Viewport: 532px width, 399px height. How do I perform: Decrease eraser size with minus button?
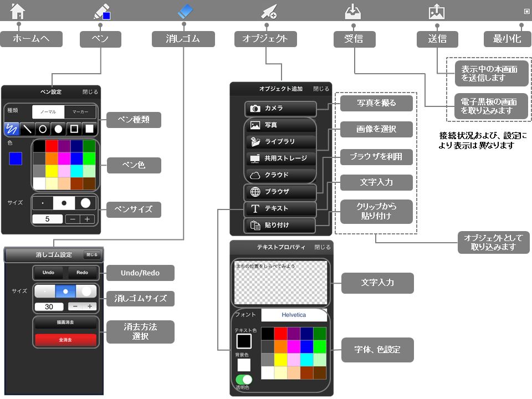coord(75,306)
